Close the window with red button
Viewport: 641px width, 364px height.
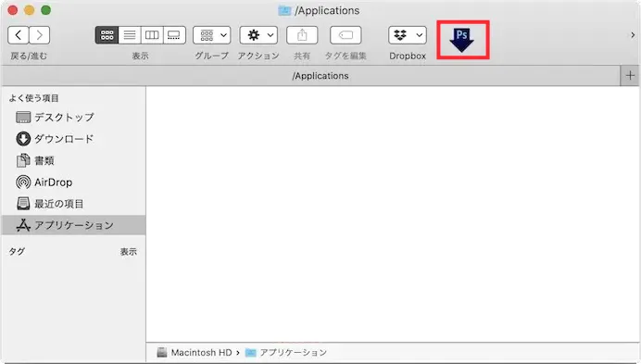tap(13, 10)
